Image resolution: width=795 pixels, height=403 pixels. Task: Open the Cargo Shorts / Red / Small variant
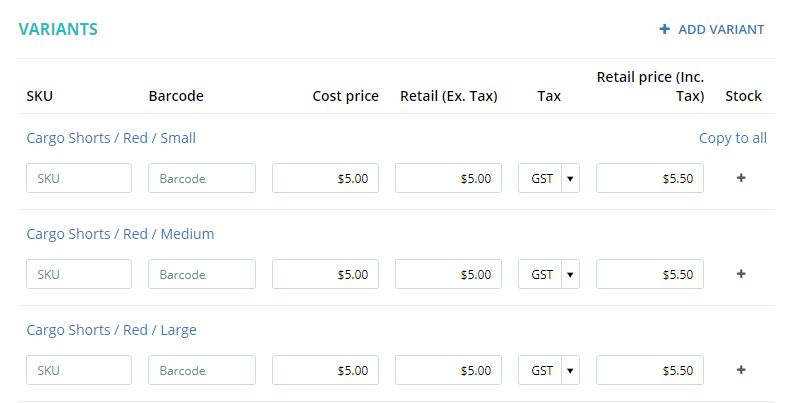point(111,138)
